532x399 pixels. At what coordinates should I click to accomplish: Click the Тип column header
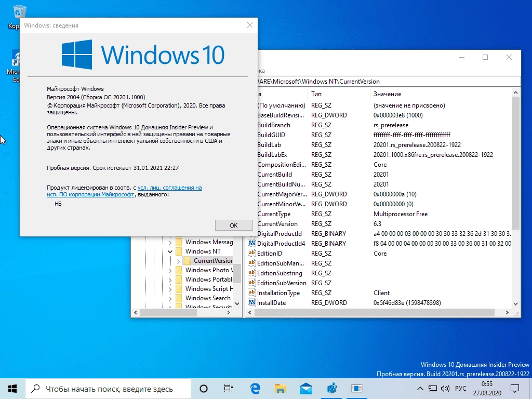(x=339, y=94)
